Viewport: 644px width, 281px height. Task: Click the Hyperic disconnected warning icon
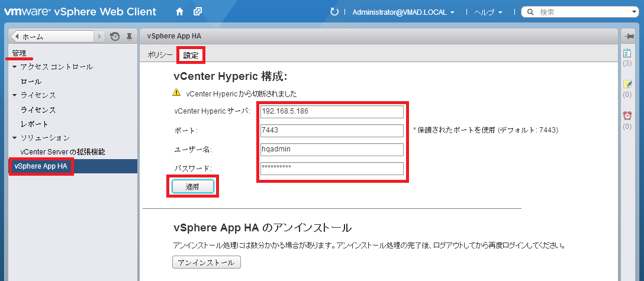pos(176,93)
